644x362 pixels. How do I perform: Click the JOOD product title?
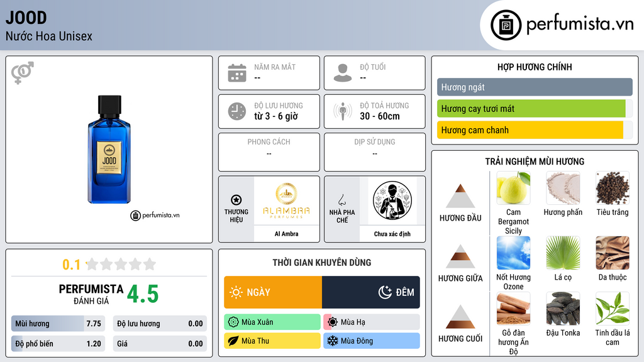click(x=26, y=18)
